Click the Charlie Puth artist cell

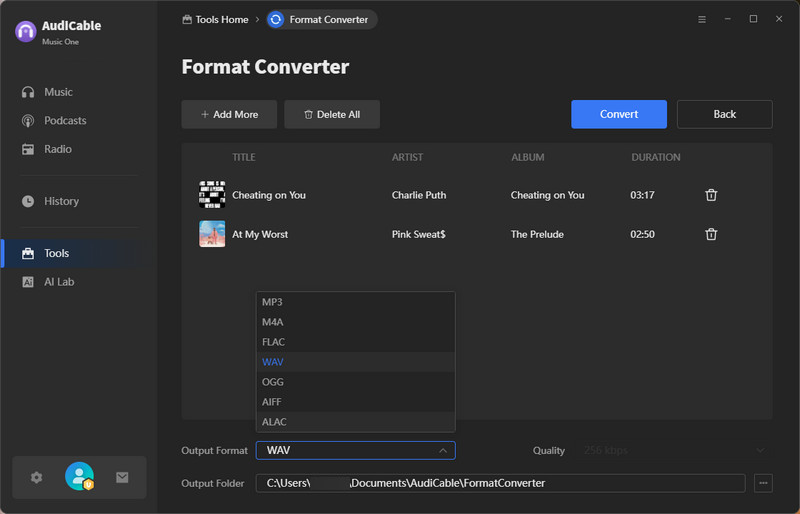418,195
